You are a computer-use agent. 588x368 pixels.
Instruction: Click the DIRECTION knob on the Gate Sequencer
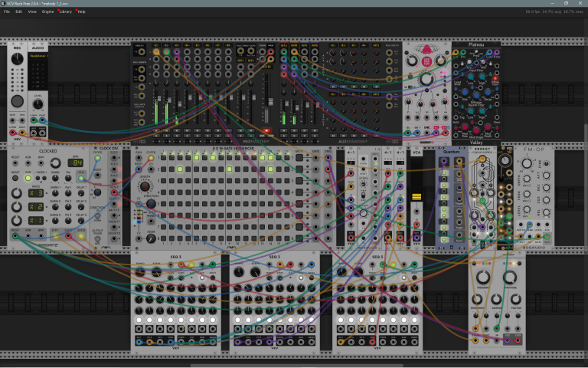click(x=151, y=204)
